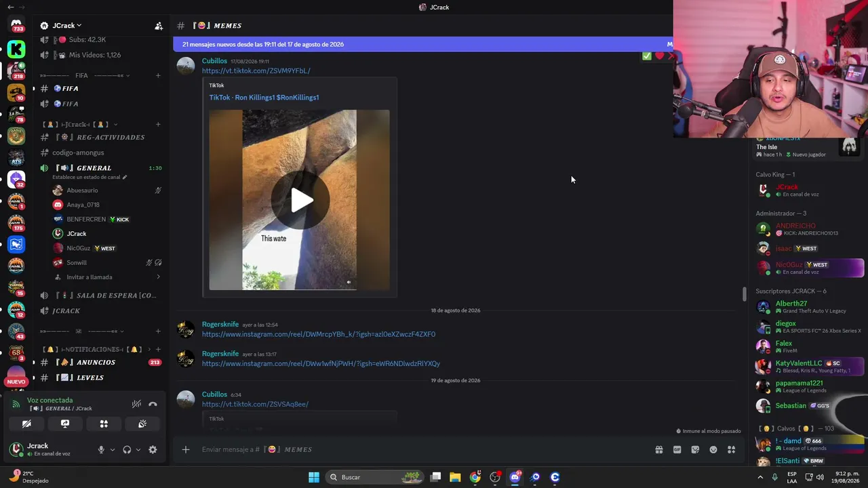The height and width of the screenshot is (488, 868).
Task: Click the message input field in MEMES
Action: [420, 449]
